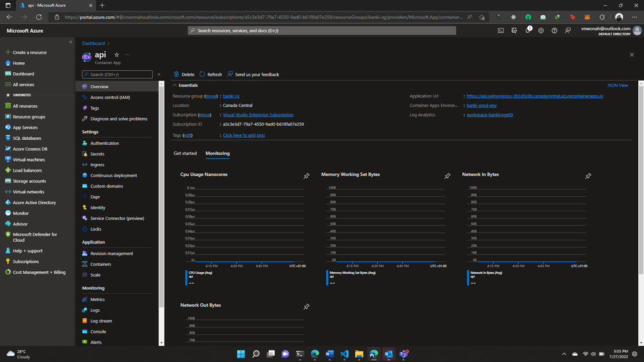
Task: Open Cloud Shell from the top bar
Action: point(501,30)
